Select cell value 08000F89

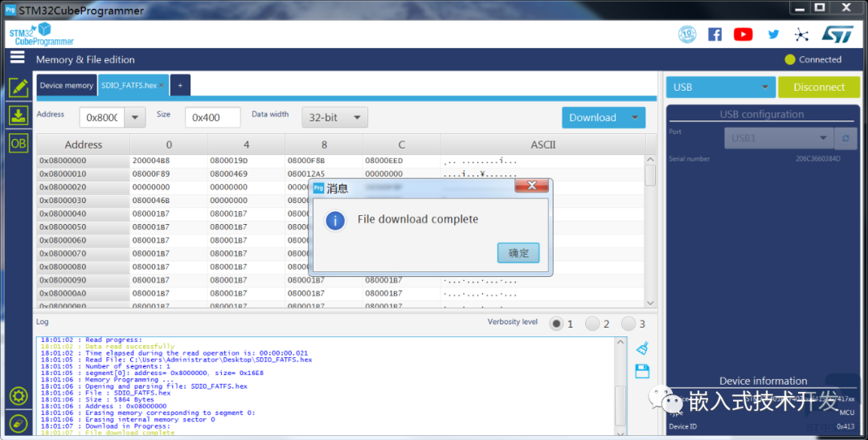(x=150, y=173)
